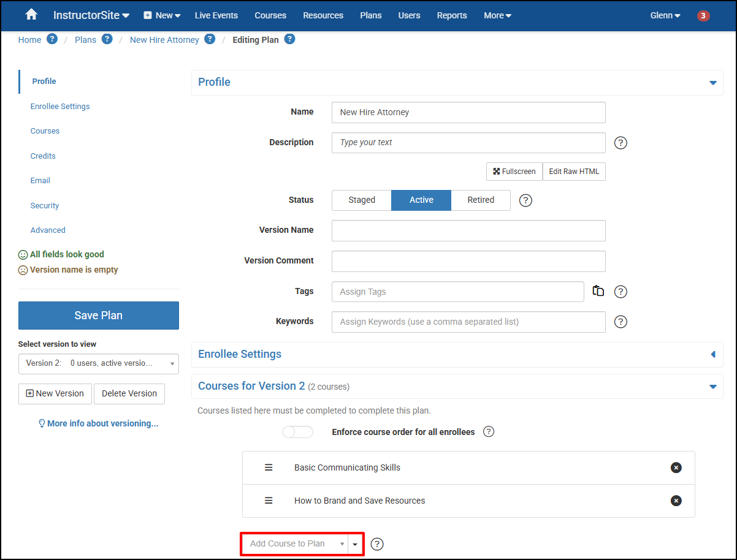Grab handle for Basic Communicating Skills row
Image resolution: width=737 pixels, height=560 pixels.
point(269,467)
